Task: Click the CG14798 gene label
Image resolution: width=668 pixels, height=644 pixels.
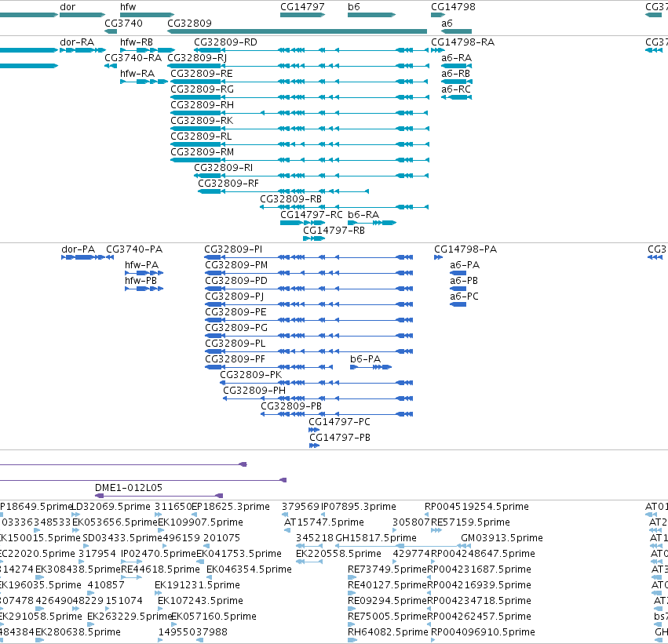Action: click(x=453, y=7)
